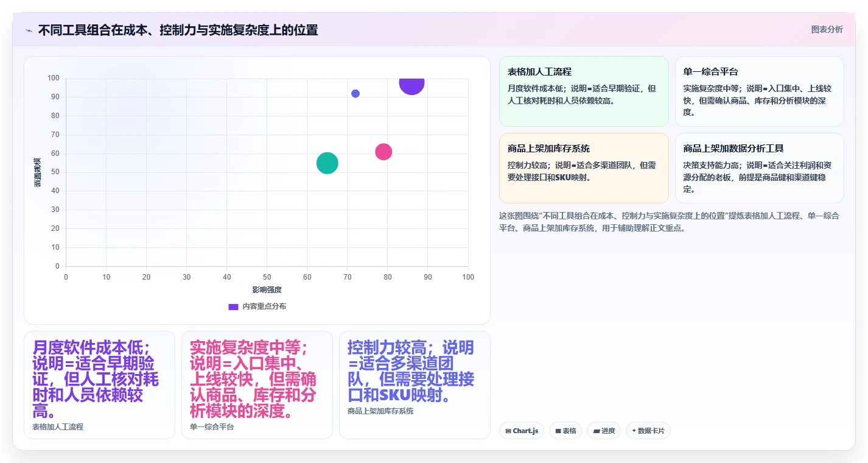Click the blue 控制力较高 data card
The height and width of the screenshot is (463, 868).
pos(415,385)
